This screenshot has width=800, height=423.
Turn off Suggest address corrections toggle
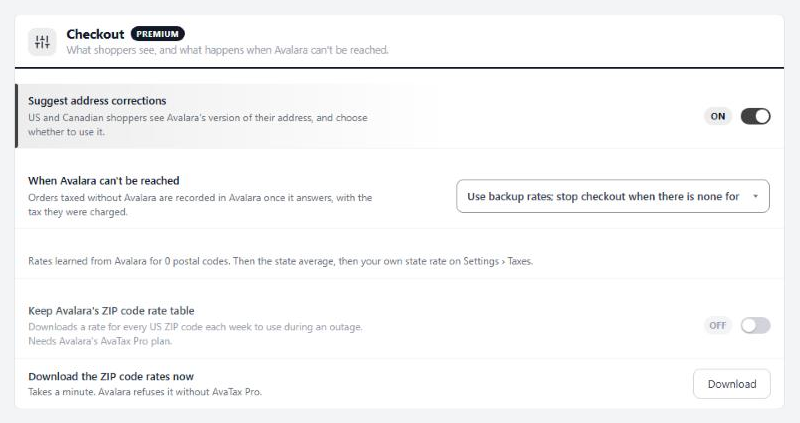pos(755,116)
